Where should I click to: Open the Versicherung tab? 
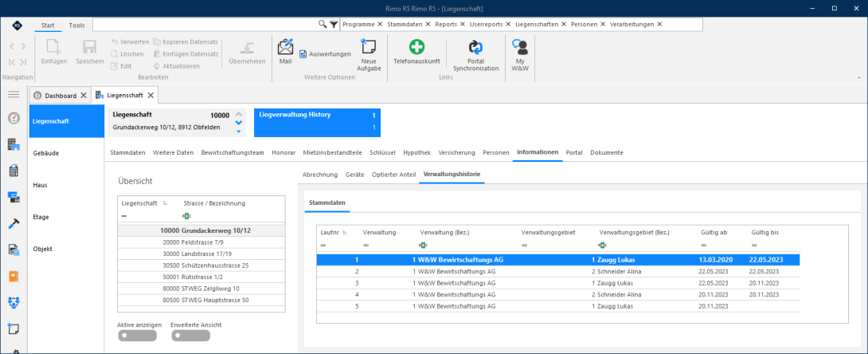[457, 152]
